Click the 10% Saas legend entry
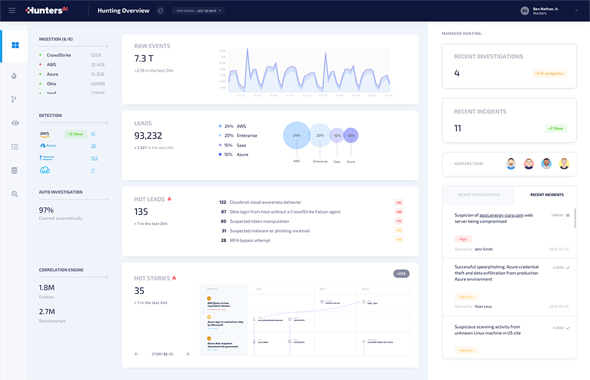Image resolution: width=590 pixels, height=380 pixels. pos(232,145)
